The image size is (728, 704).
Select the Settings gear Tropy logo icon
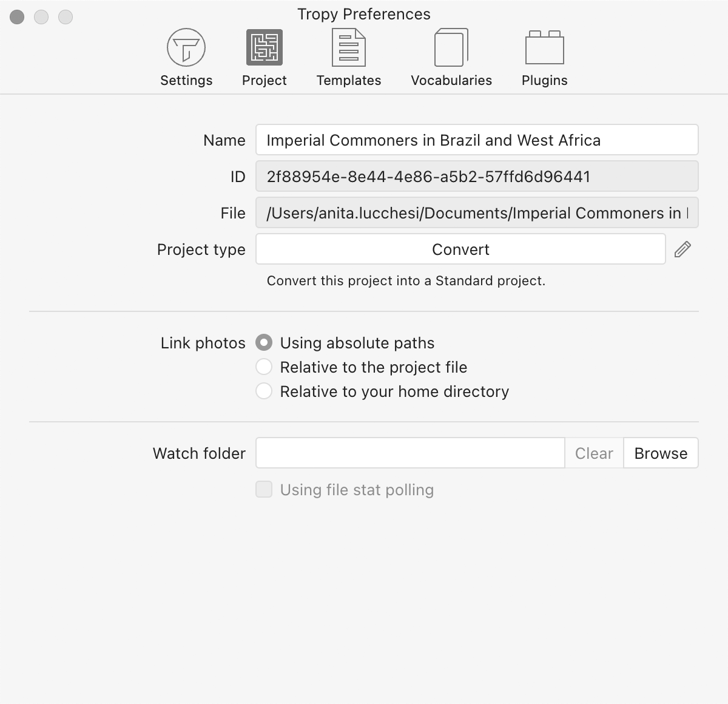click(186, 47)
